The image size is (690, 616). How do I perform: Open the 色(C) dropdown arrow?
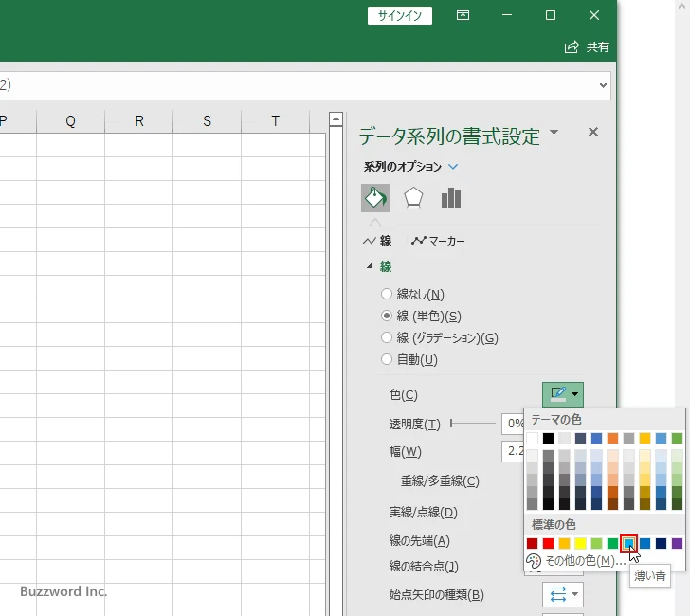575,394
